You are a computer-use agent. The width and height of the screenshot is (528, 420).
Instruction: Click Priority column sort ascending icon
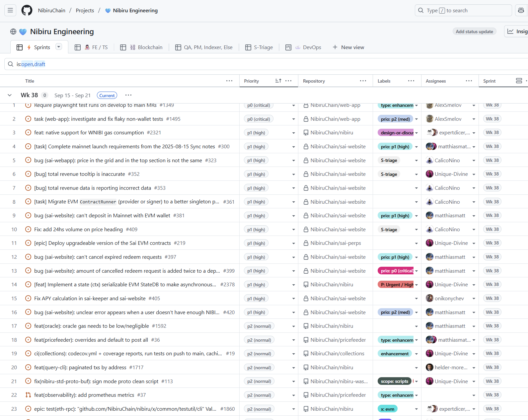(278, 81)
